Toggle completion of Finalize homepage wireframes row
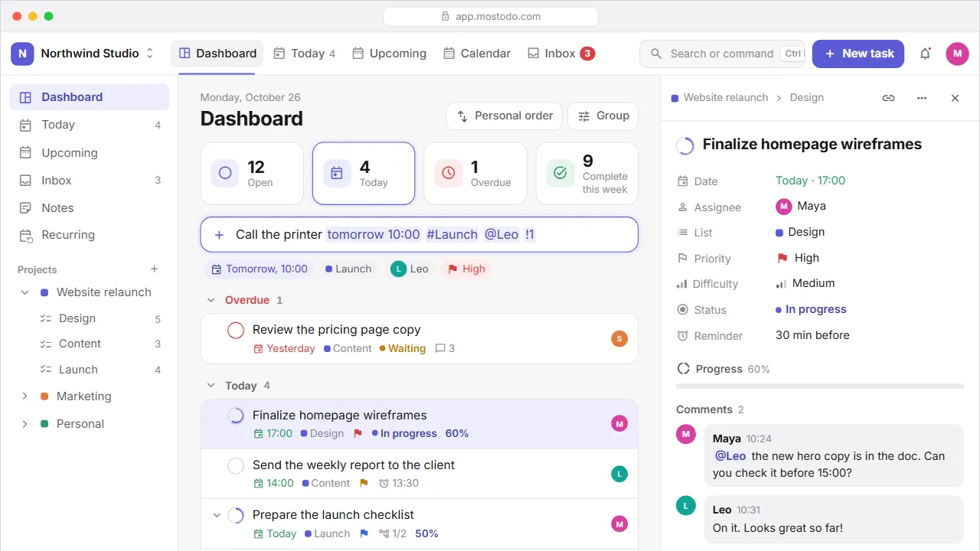This screenshot has height=551, width=980. pos(236,416)
